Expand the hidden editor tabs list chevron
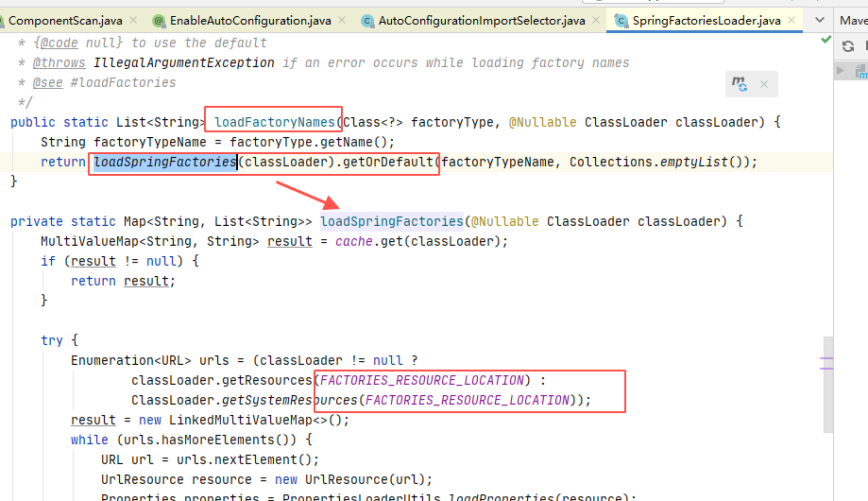The image size is (868, 501). point(820,21)
